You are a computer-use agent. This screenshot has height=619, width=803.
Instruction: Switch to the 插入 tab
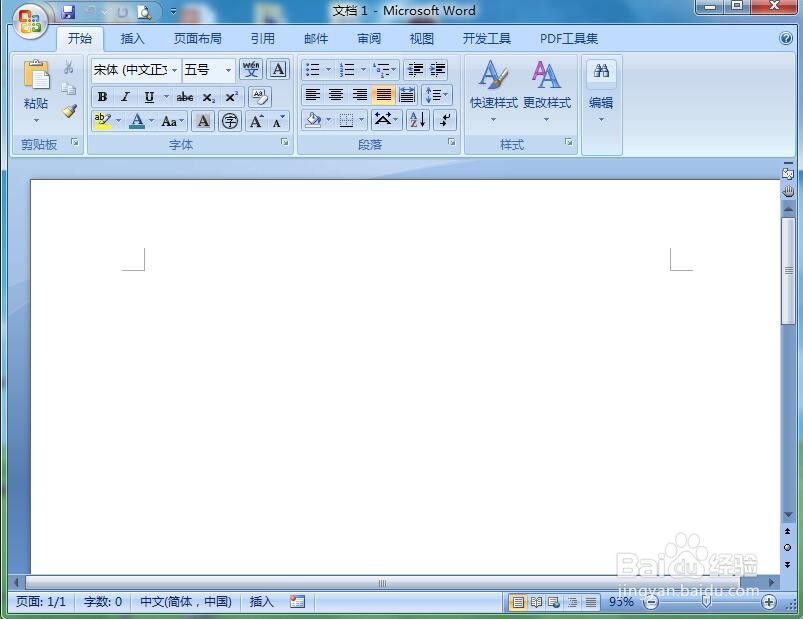click(x=132, y=39)
